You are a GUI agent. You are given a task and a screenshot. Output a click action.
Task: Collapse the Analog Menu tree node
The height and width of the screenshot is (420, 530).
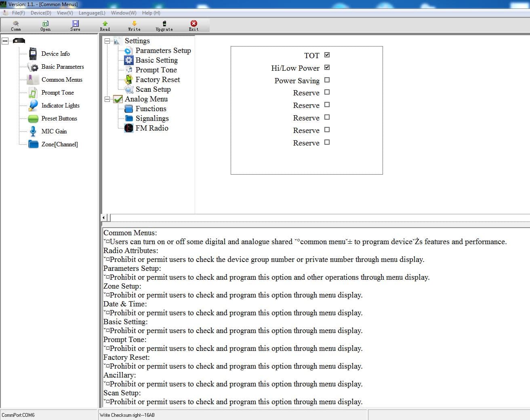click(x=107, y=99)
